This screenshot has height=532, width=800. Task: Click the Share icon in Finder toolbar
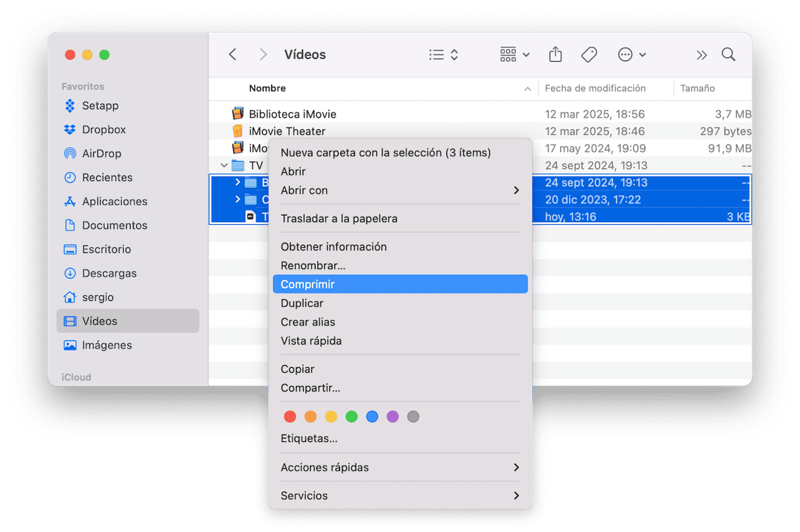coord(555,55)
